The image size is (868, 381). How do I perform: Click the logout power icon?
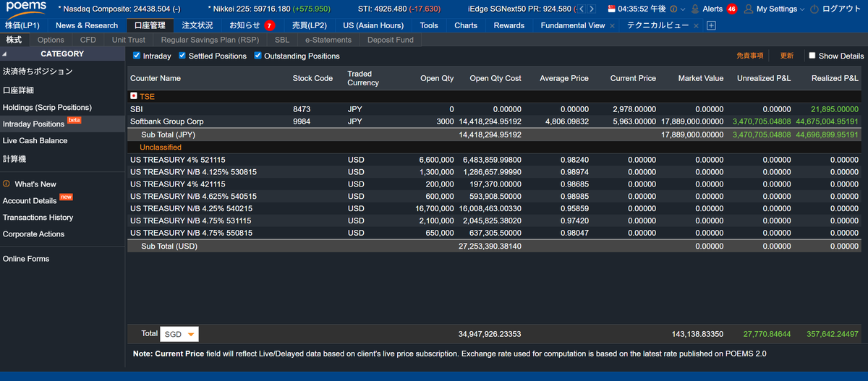pos(814,9)
